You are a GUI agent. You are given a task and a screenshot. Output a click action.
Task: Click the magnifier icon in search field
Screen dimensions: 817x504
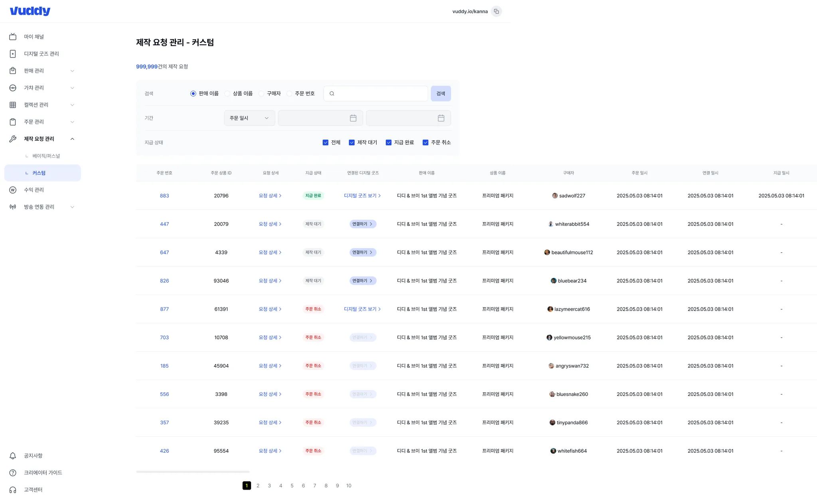pos(332,94)
